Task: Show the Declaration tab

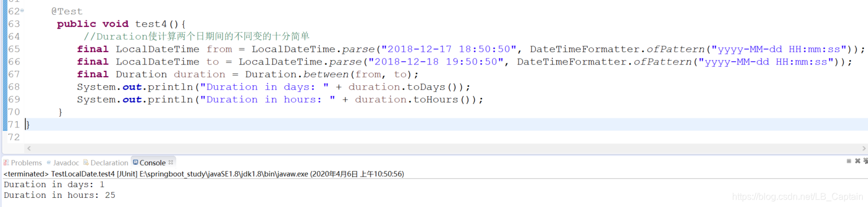Action: (106, 163)
